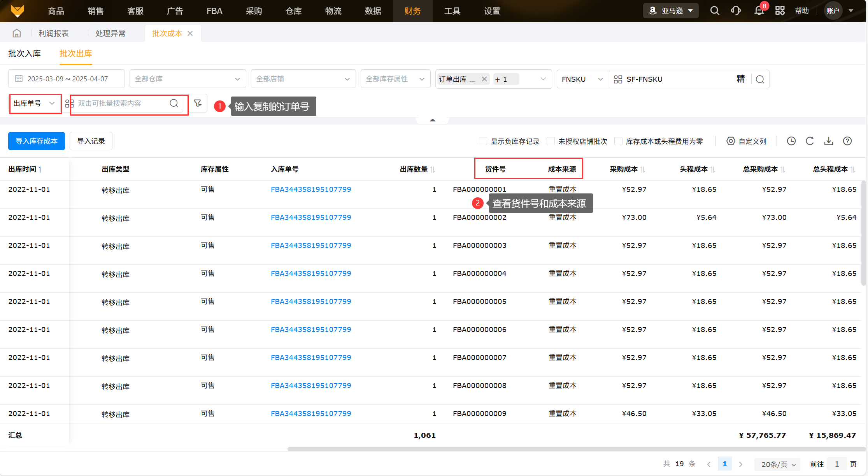Click the refresh table icon
The width and height of the screenshot is (868, 476).
[x=810, y=141]
